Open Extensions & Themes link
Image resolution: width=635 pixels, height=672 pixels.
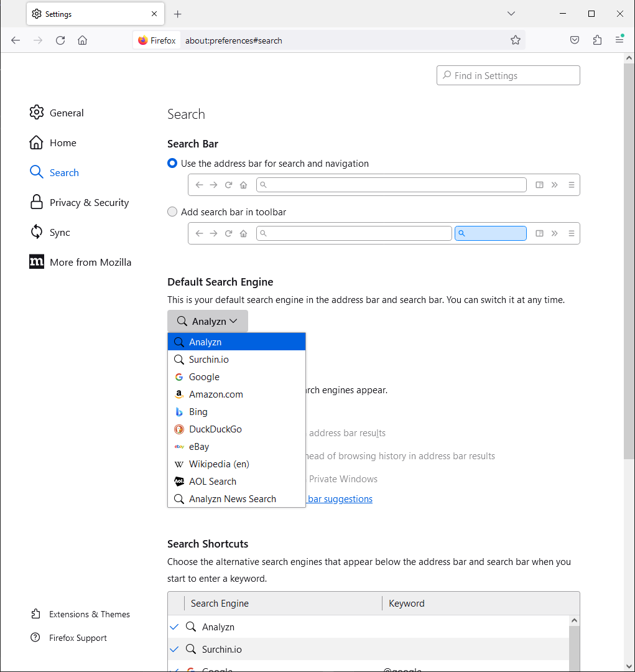tap(80, 614)
